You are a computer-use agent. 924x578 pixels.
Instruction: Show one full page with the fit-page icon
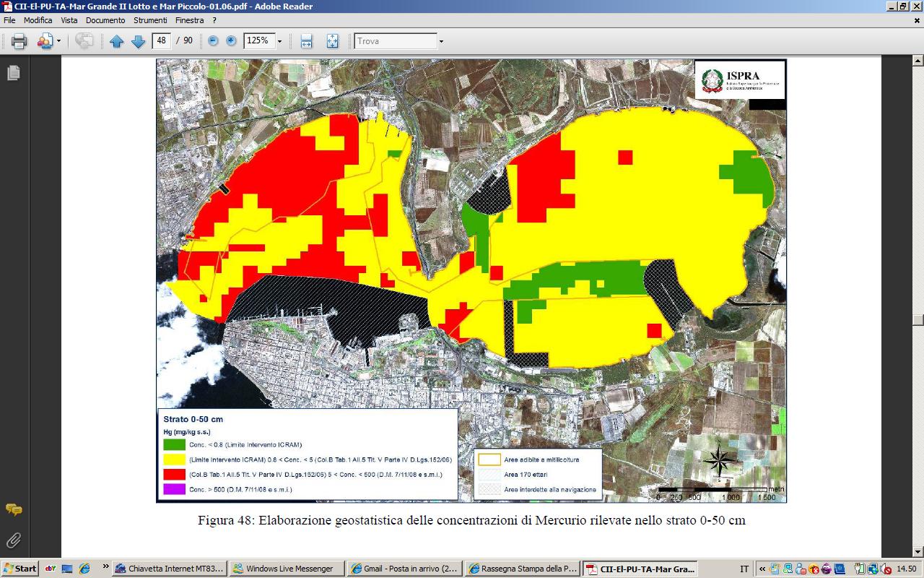pyautogui.click(x=332, y=41)
